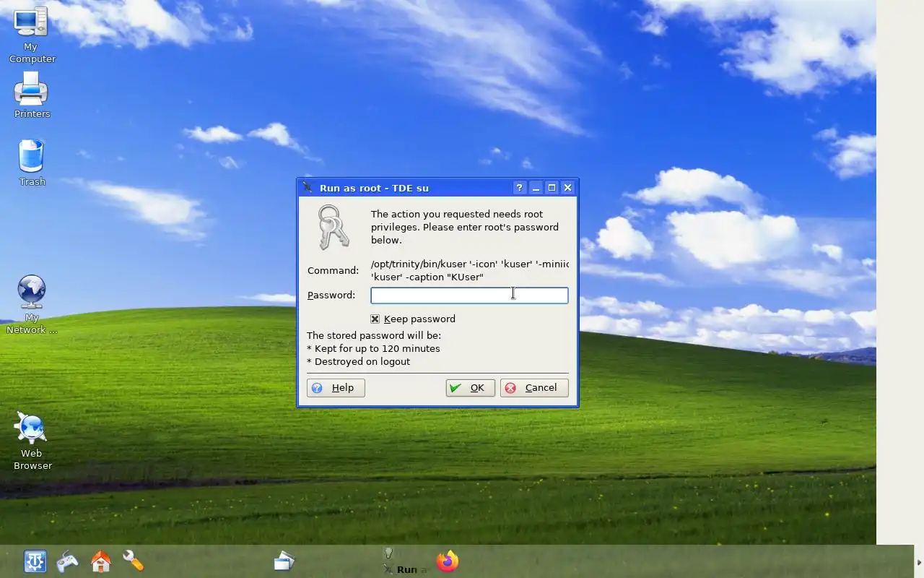Focus the Password input field
Screen dimensions: 924x578
click(469, 295)
